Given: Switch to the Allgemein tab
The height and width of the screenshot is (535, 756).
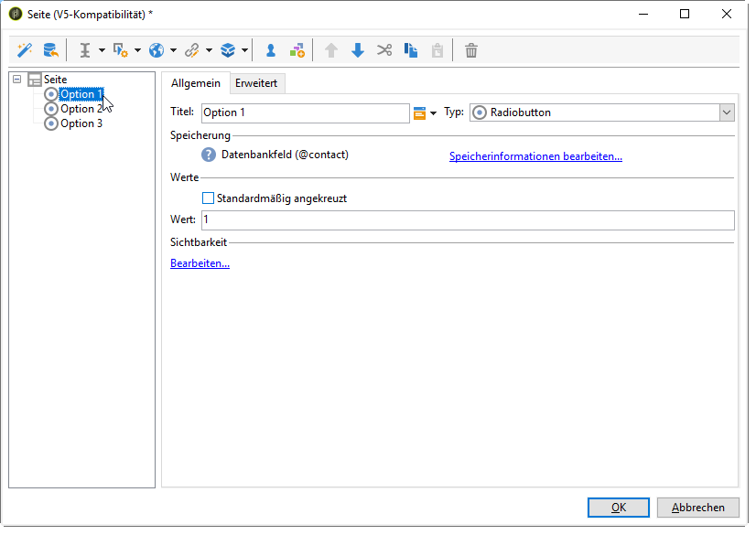Looking at the screenshot, I should [x=196, y=83].
